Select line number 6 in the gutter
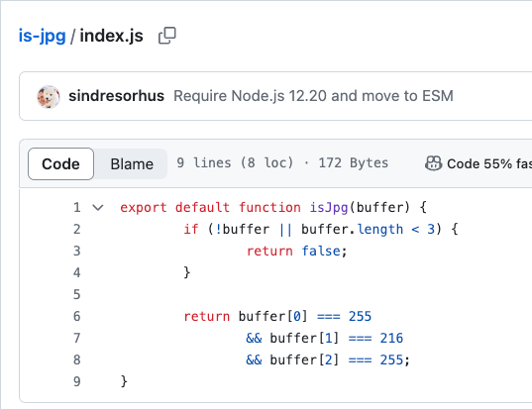 (77, 317)
